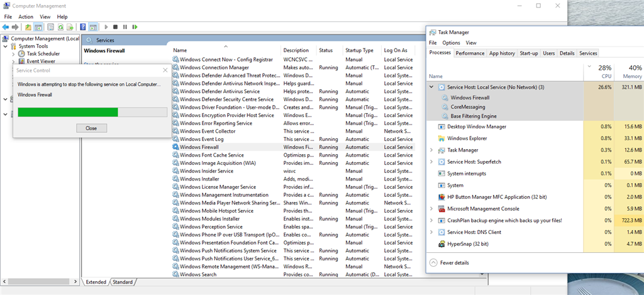Click the gear icon beside Windows Search service

tap(176, 274)
